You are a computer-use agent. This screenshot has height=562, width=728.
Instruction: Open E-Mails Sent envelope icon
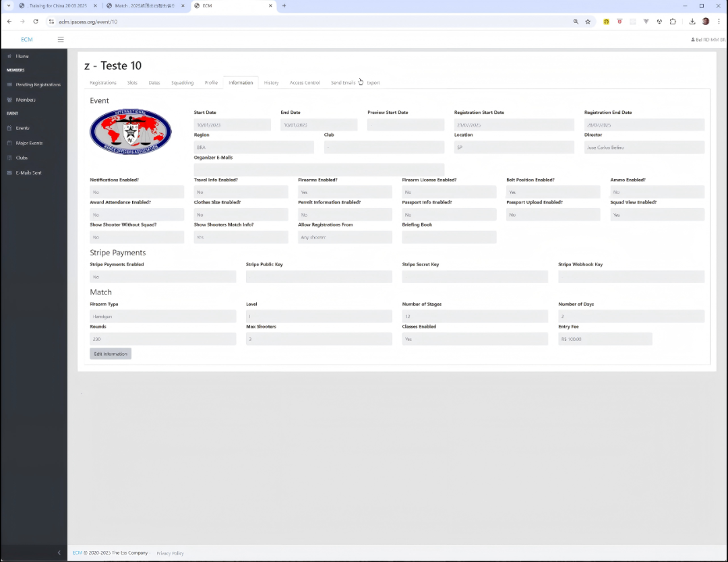[x=9, y=173]
